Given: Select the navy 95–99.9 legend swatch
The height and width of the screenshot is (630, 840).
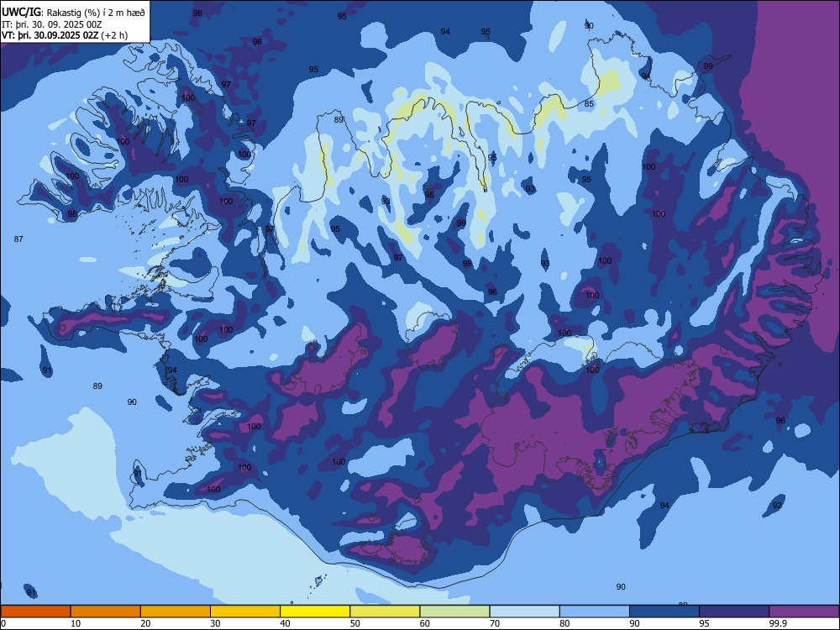Looking at the screenshot, I should click(734, 612).
